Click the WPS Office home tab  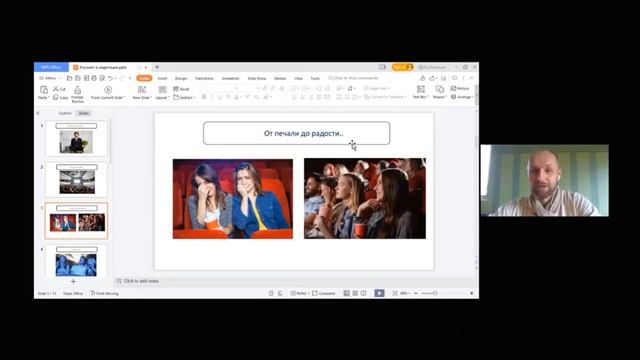click(51, 67)
